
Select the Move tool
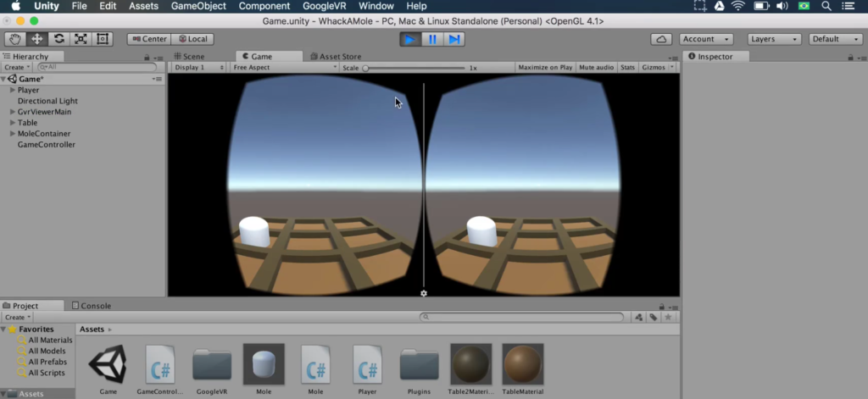(x=37, y=39)
